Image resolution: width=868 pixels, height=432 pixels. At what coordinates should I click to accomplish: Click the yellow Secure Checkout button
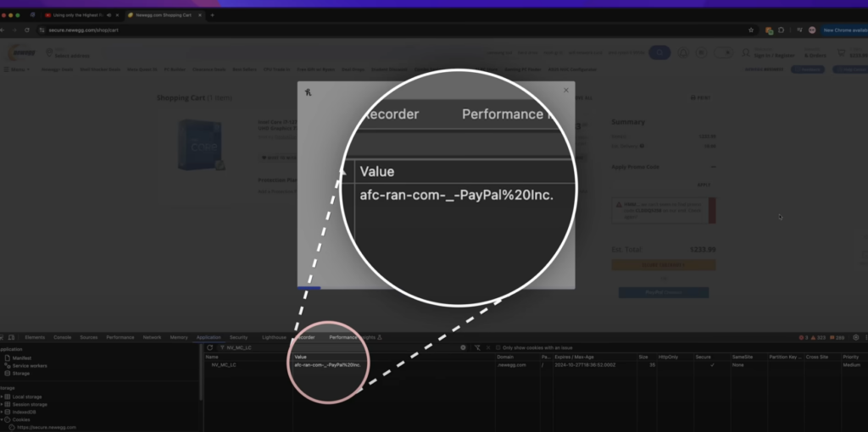[663, 265]
